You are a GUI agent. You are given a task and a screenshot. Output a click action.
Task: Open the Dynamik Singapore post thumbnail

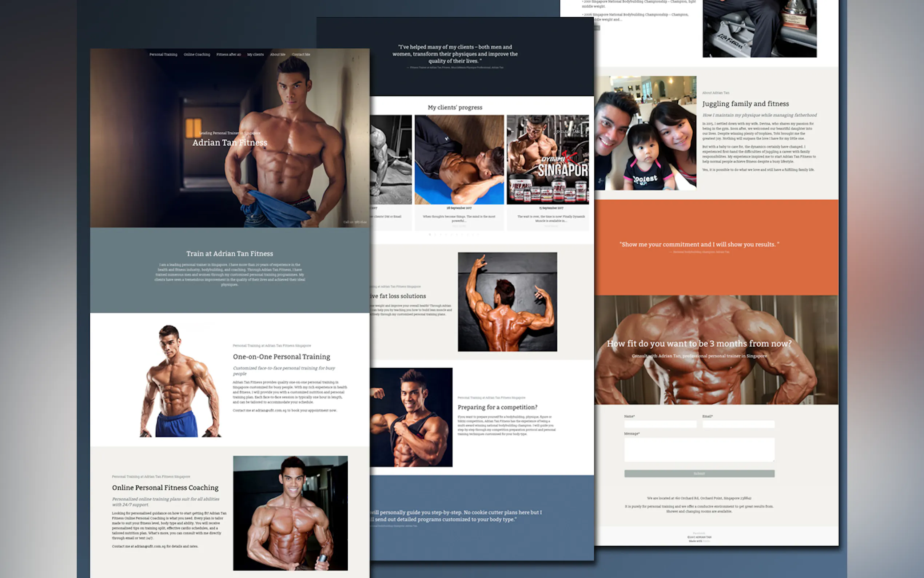547,159
